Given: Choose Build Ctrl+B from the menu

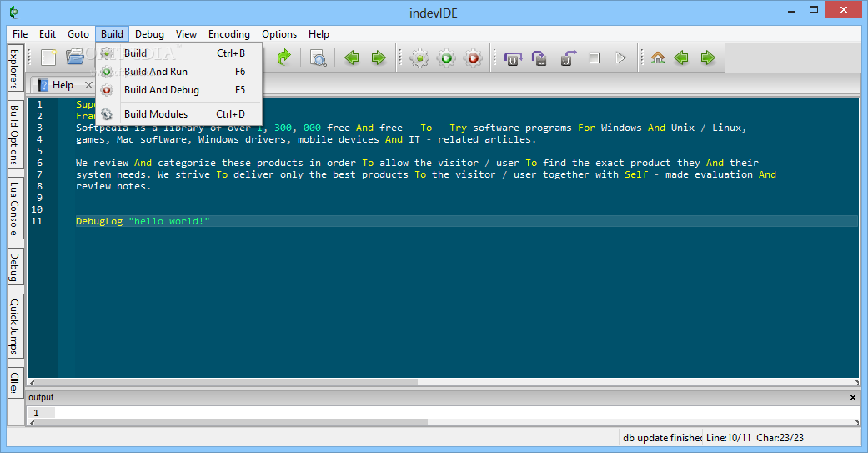Looking at the screenshot, I should point(178,53).
